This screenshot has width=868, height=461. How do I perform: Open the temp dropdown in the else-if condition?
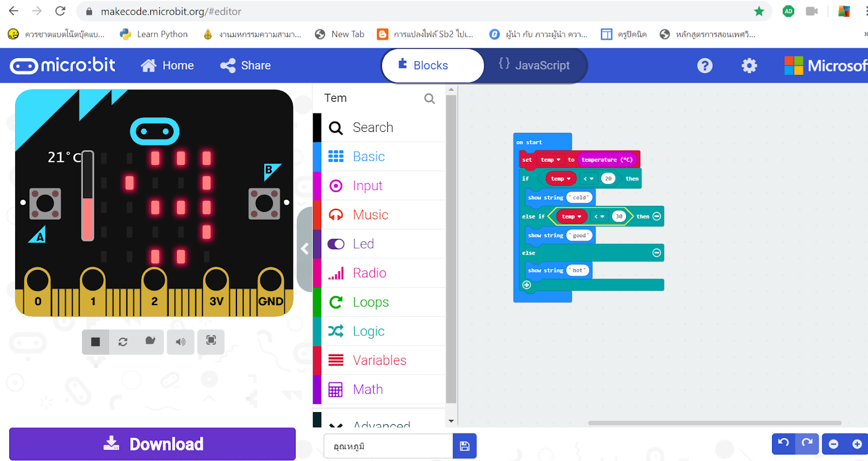point(571,217)
